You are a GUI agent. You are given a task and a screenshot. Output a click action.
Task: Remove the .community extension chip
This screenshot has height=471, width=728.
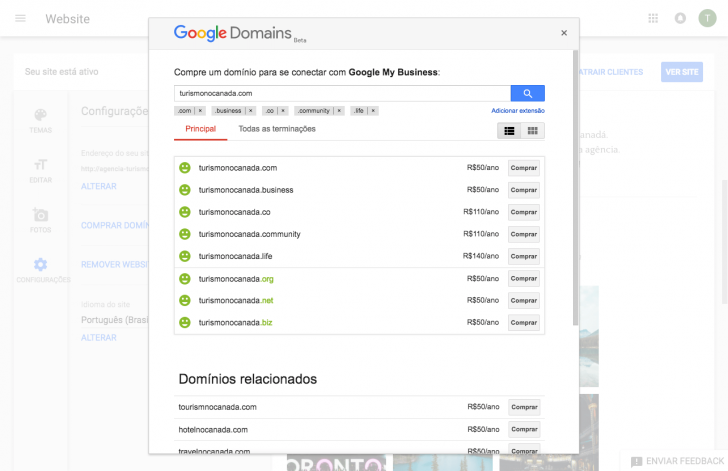(x=339, y=111)
